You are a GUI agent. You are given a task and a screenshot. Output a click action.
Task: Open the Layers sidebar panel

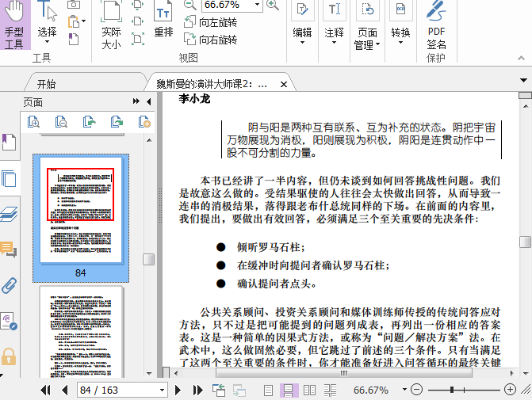click(x=9, y=214)
